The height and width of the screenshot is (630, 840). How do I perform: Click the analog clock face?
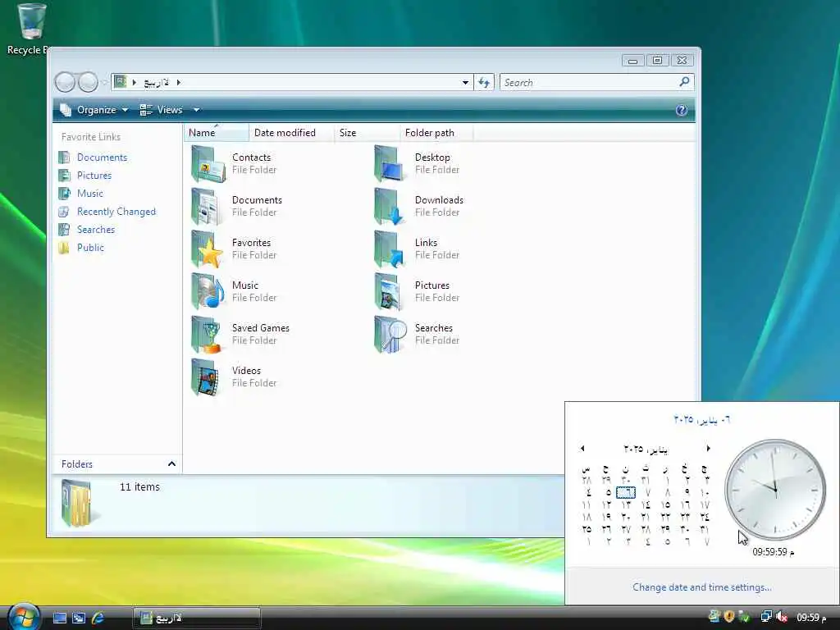(774, 490)
